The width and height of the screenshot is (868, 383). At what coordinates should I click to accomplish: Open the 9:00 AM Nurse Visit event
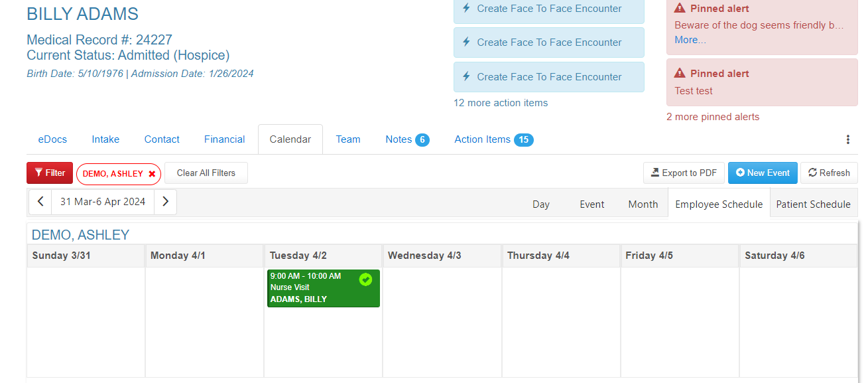click(x=324, y=288)
